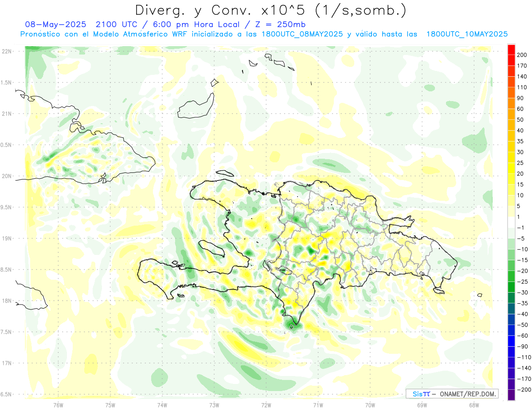Click the red swatch topping the color scale
The height and width of the screenshot is (411, 532).
(512, 49)
